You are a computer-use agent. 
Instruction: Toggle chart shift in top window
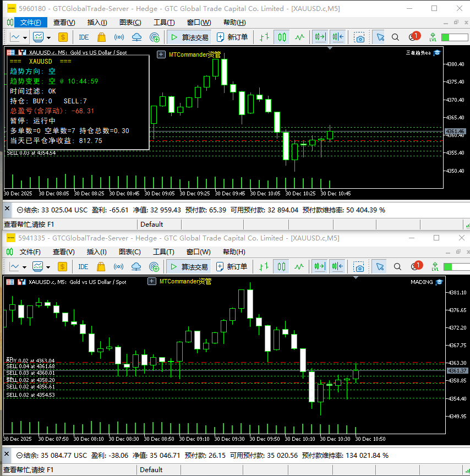[338, 37]
